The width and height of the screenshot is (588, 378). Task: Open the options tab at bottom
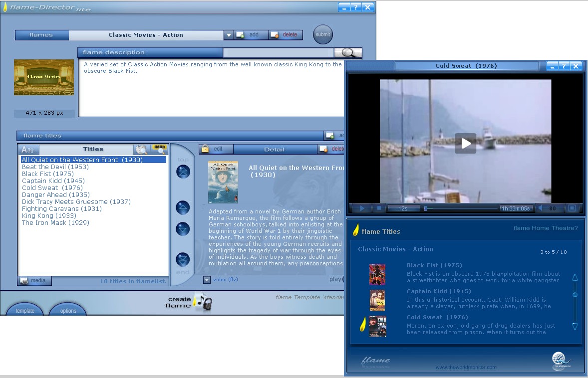click(68, 310)
